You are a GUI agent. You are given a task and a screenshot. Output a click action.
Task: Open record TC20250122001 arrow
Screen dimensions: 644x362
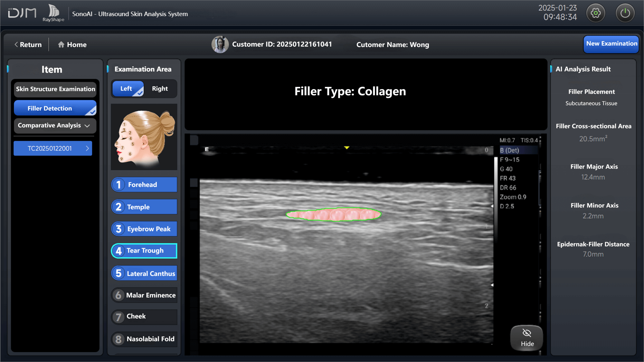point(87,148)
